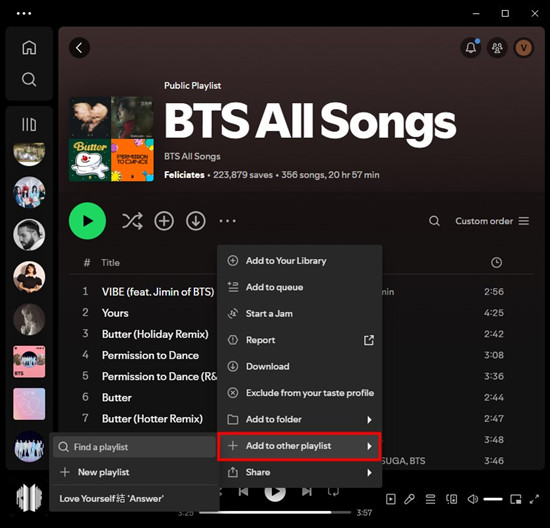Open Miniplayer icon
The height and width of the screenshot is (528, 550).
516,499
